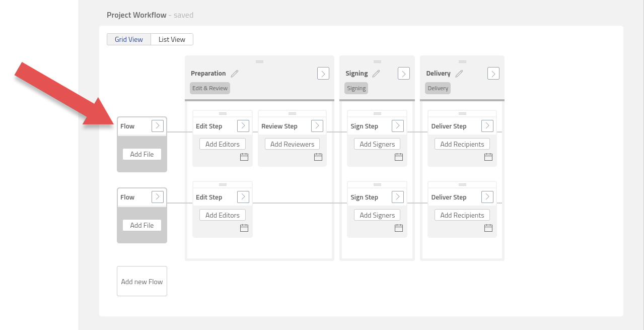Open calendar on first-row Sign Step
644x330 pixels.
tap(399, 157)
